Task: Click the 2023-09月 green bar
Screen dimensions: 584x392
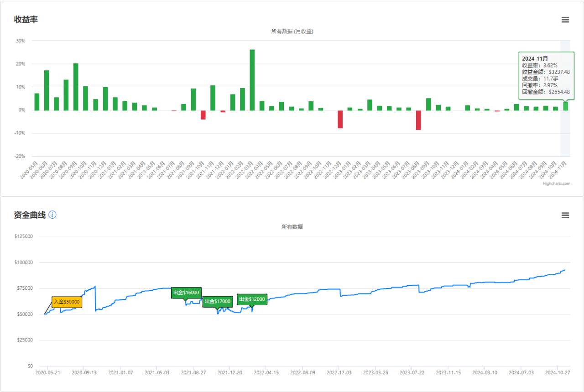Action: [428, 104]
